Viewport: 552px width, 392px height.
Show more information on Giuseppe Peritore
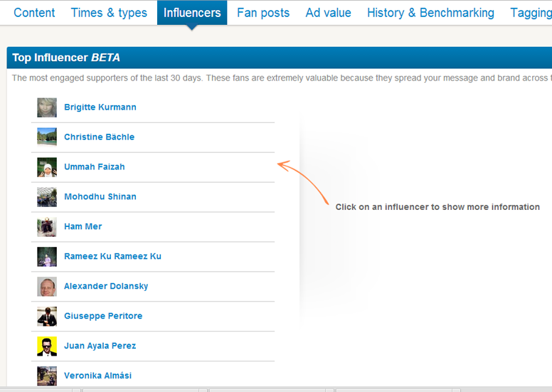pyautogui.click(x=103, y=316)
